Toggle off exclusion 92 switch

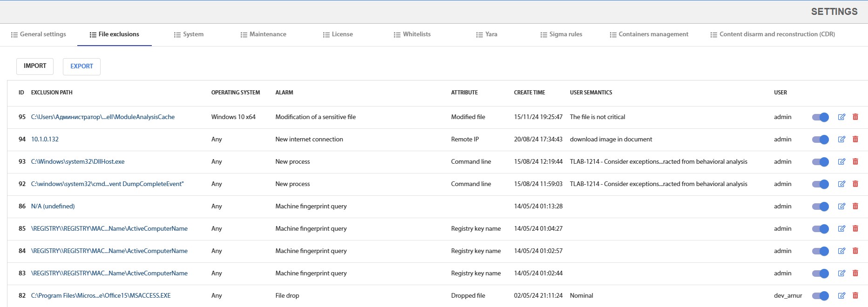tap(821, 184)
